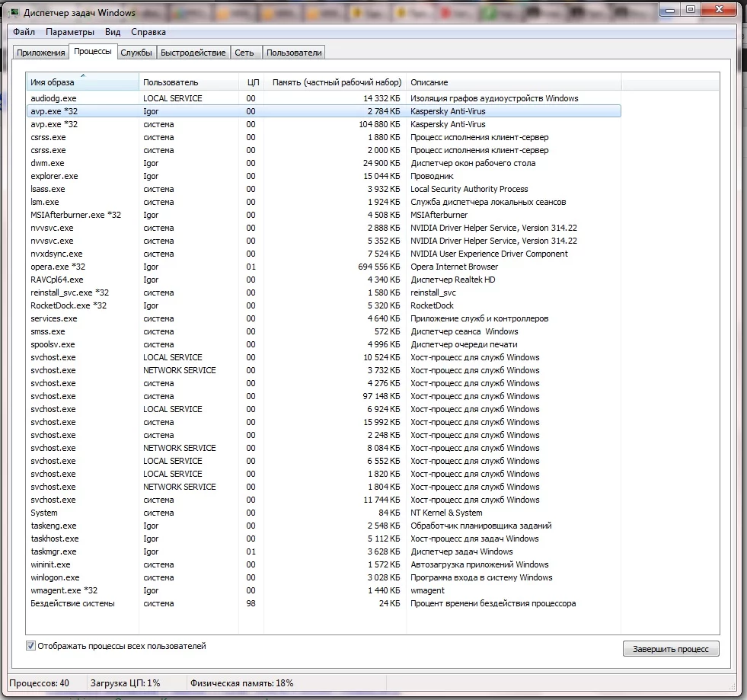Sort processes by Память column header
This screenshot has height=700, width=747.
click(x=335, y=82)
